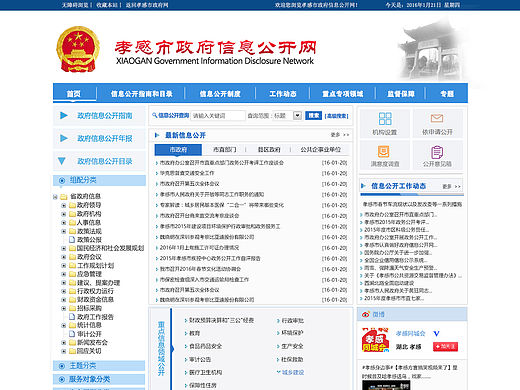Expand the 新闻发布会 tree node

(64, 342)
